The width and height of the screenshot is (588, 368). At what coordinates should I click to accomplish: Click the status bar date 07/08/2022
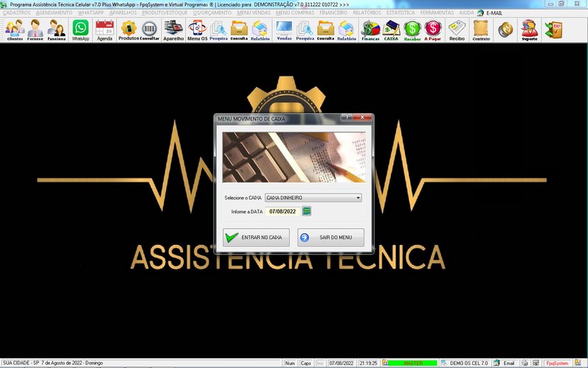[341, 363]
